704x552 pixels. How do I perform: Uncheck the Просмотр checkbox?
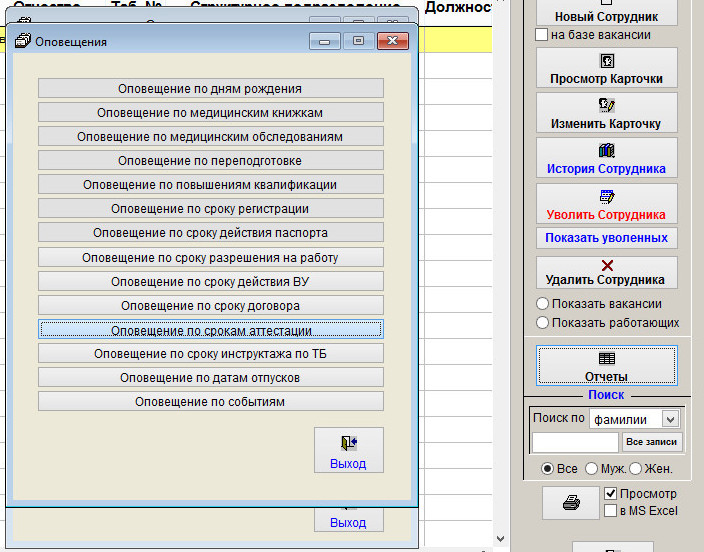point(610,494)
